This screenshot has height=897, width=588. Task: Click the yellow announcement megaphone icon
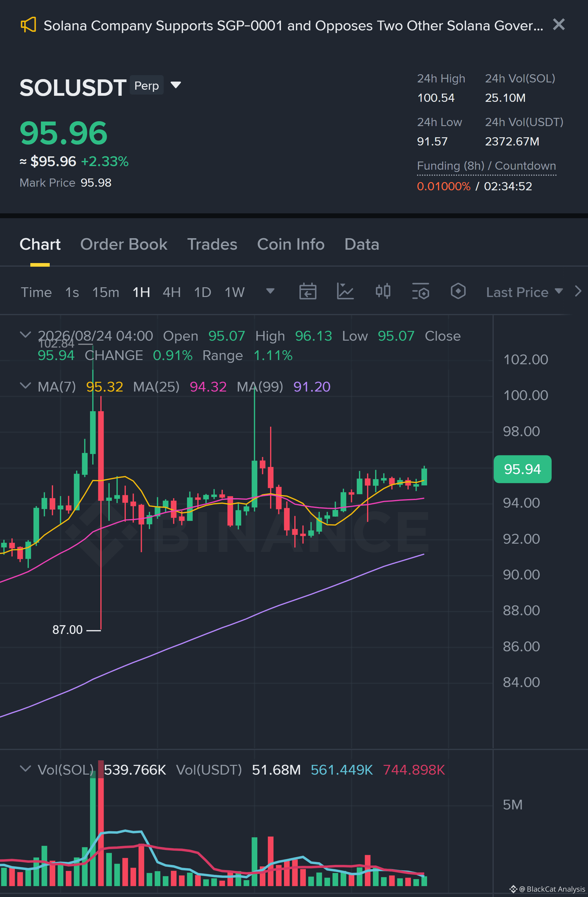click(x=28, y=25)
